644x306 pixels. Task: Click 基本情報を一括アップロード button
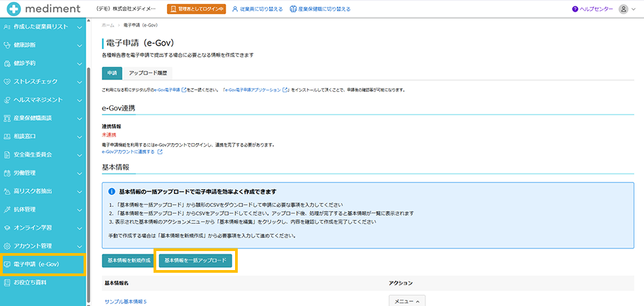(196, 260)
